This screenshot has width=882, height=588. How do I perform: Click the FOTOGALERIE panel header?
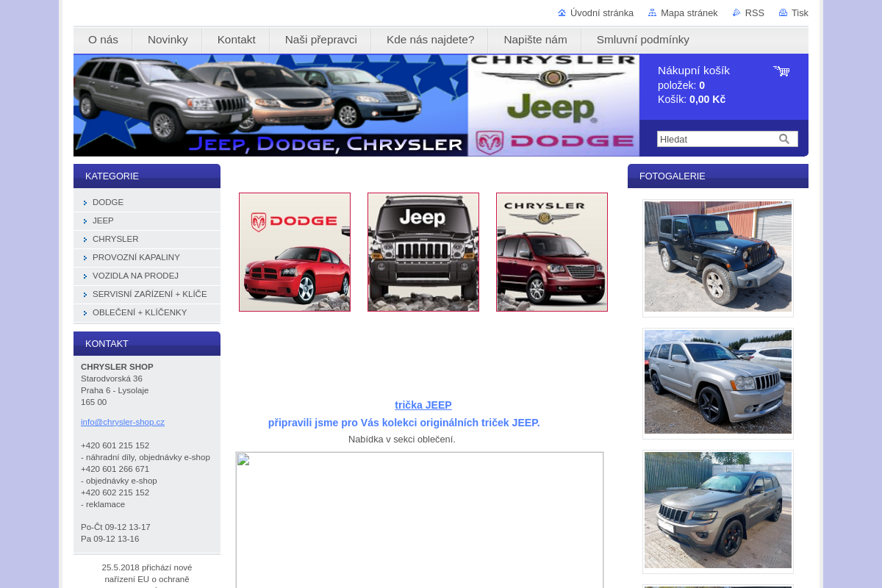click(x=718, y=176)
